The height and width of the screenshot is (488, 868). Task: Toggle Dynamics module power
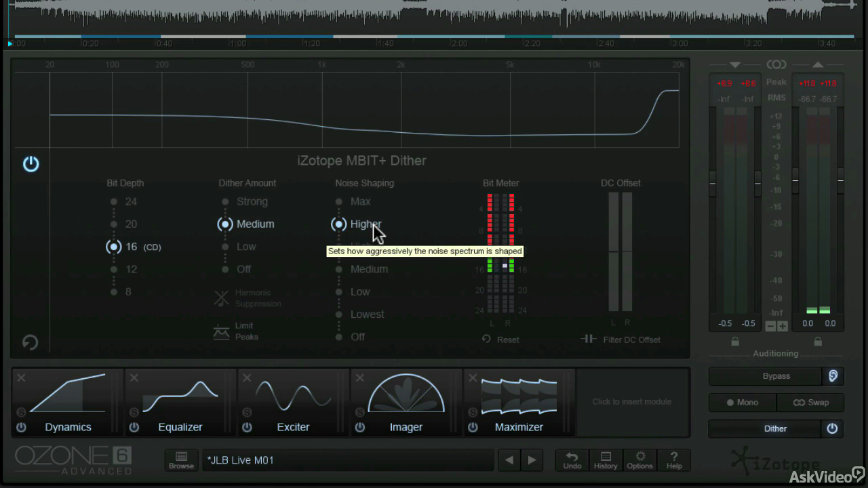coord(21,427)
